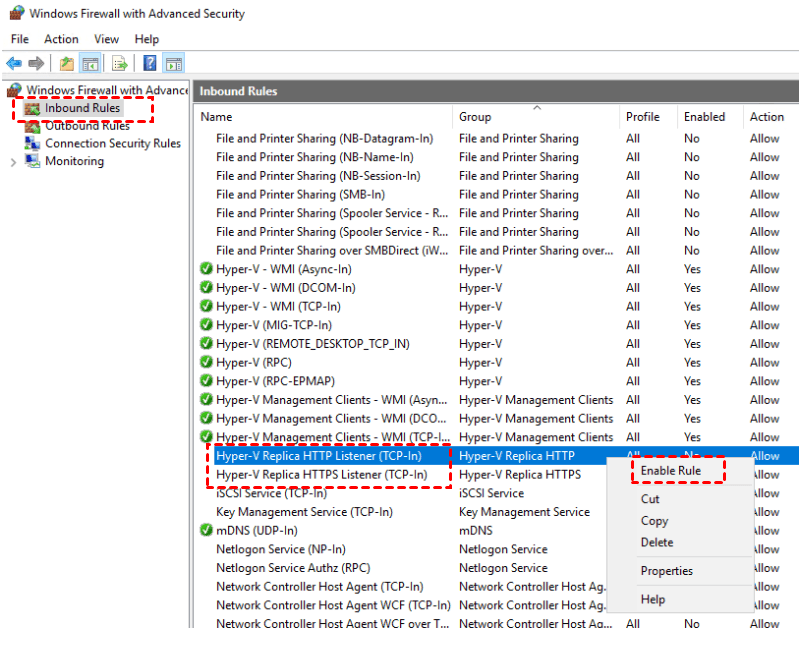Open the blue Help question mark icon

(149, 64)
